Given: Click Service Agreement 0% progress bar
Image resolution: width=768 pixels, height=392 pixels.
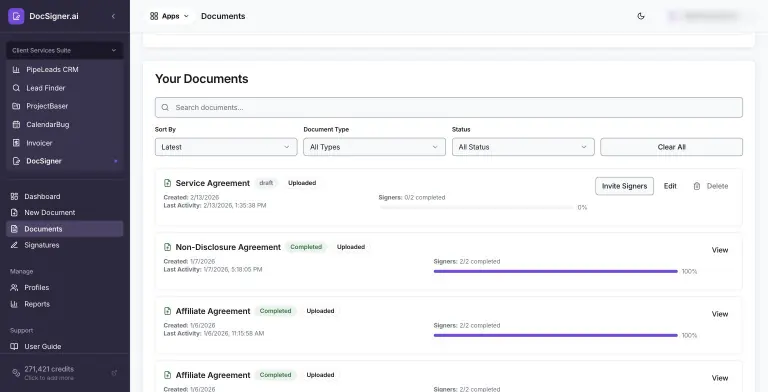Looking at the screenshot, I should [476, 208].
